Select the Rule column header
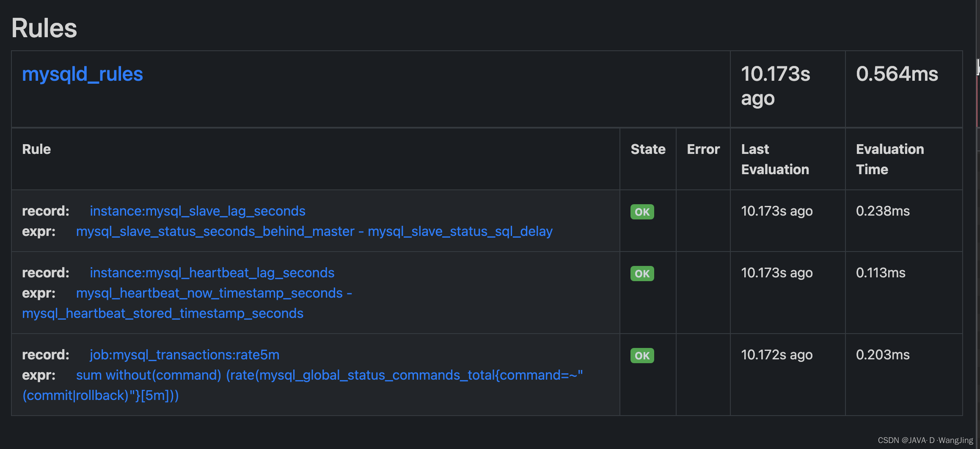This screenshot has height=449, width=980. pyautogui.click(x=36, y=149)
